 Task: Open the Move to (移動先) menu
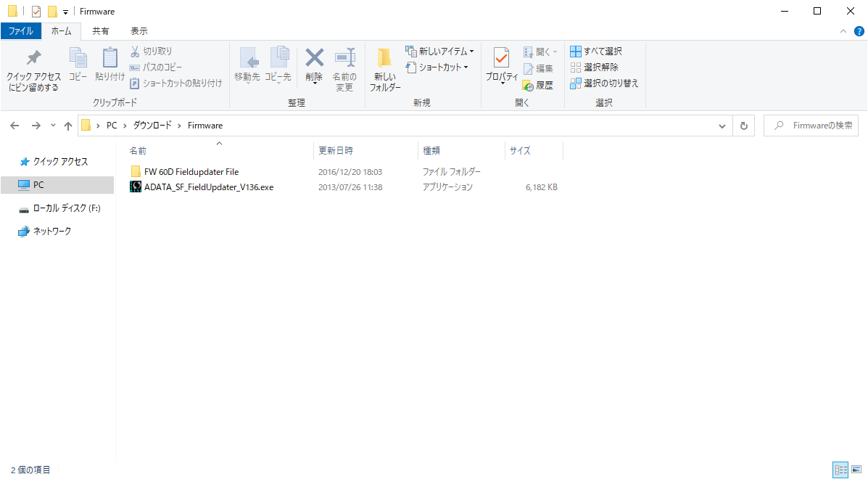[x=247, y=65]
